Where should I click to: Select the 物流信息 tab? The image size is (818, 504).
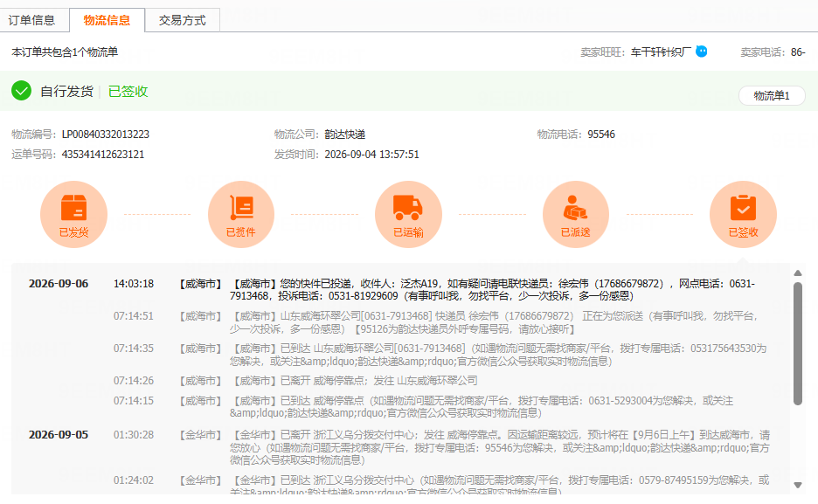(107, 20)
